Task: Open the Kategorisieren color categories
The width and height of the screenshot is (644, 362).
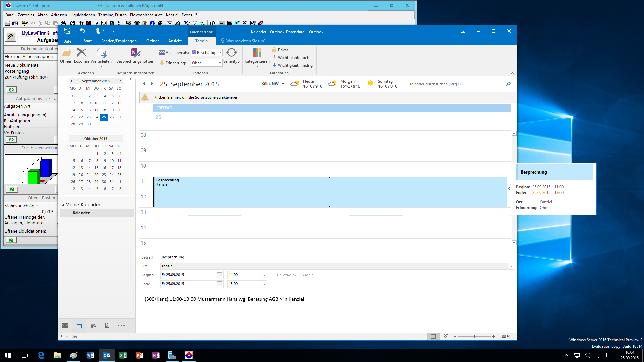Action: click(257, 53)
